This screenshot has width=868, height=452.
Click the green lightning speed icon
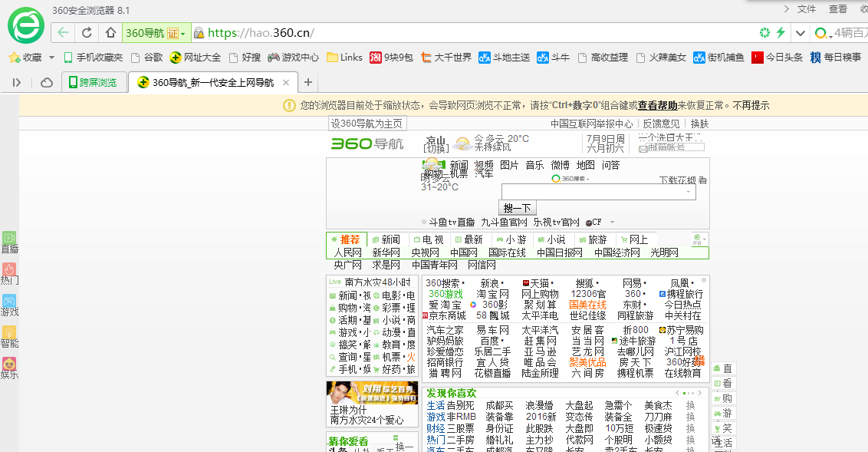click(x=781, y=33)
